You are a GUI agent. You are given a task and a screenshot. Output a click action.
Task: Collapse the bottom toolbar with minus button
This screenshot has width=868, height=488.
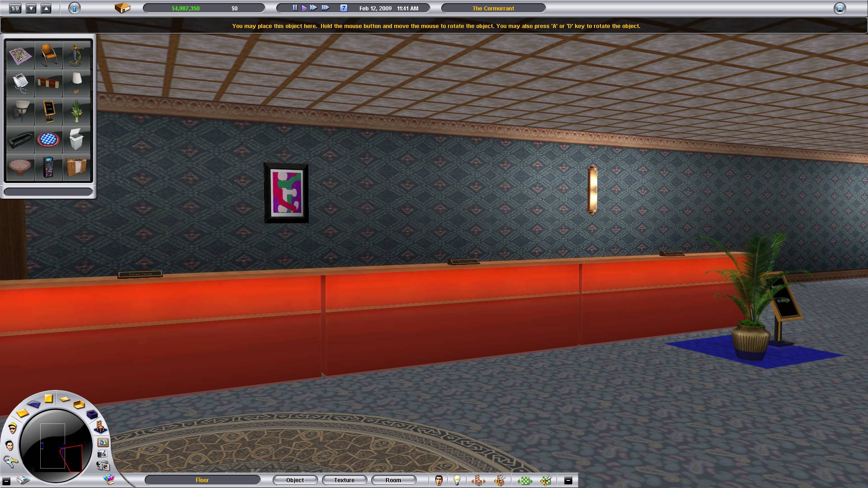(568, 480)
